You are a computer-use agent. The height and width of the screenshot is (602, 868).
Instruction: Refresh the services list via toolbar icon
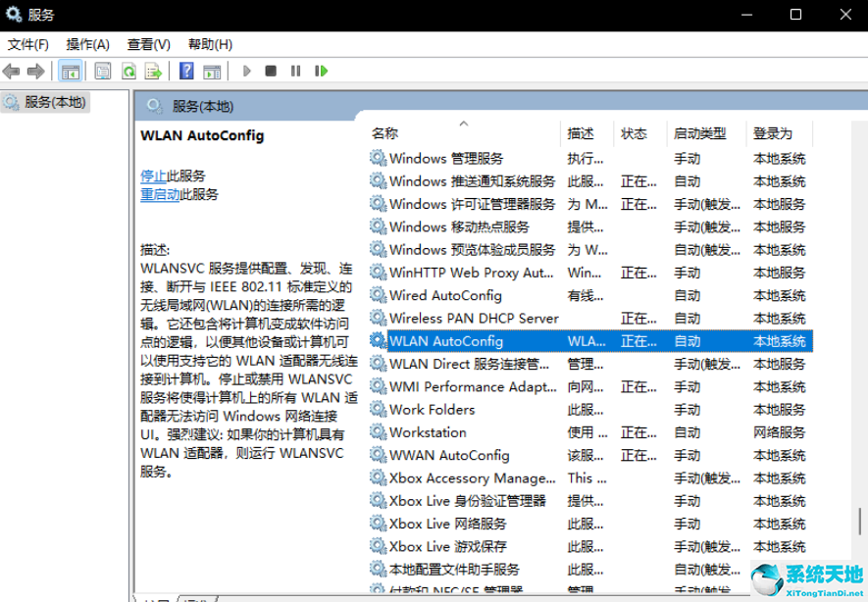point(129,70)
